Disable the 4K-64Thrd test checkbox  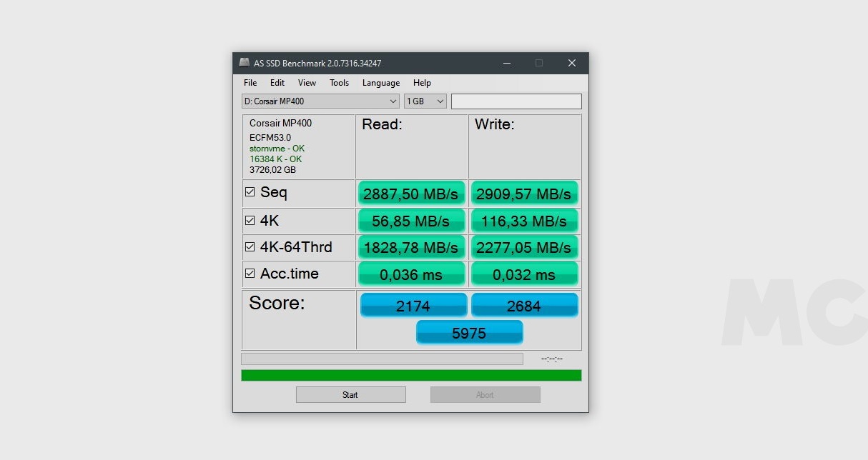tap(250, 247)
